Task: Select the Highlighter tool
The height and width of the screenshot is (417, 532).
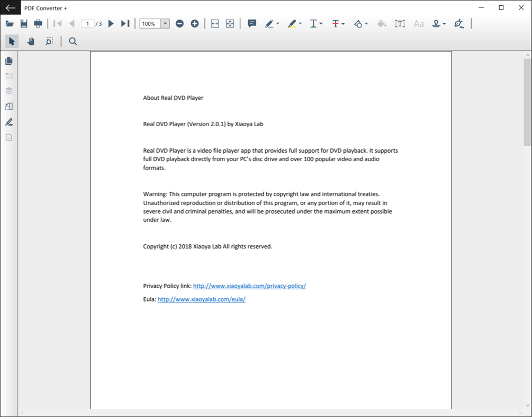Action: pyautogui.click(x=292, y=23)
